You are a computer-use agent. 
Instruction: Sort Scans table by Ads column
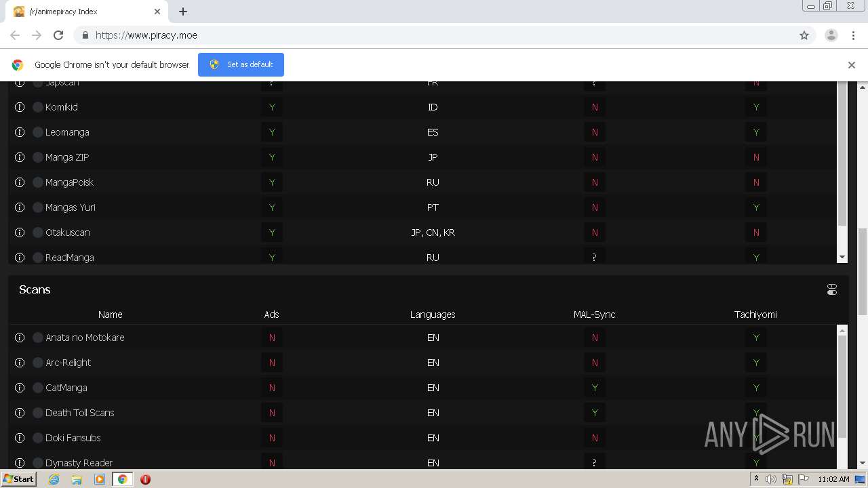[271, 314]
